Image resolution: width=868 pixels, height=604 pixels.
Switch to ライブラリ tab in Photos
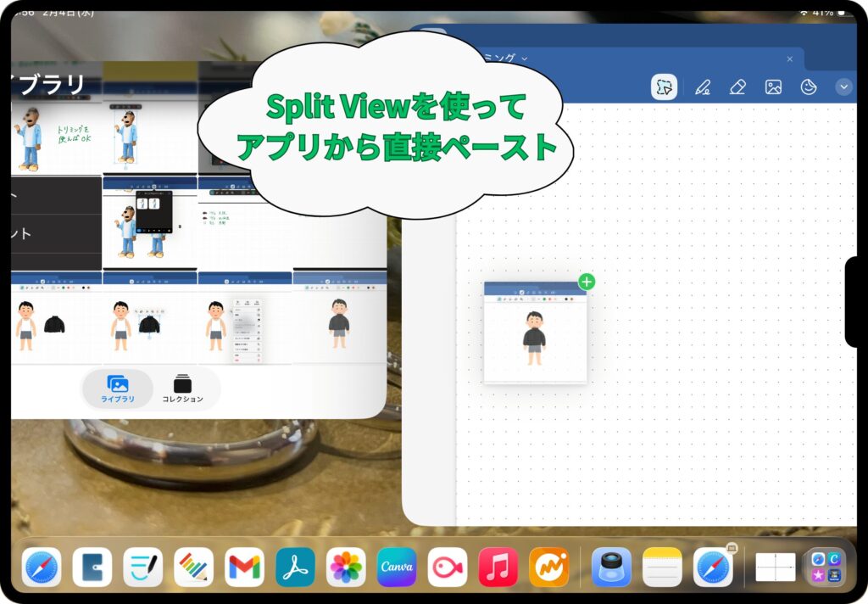[x=117, y=389]
